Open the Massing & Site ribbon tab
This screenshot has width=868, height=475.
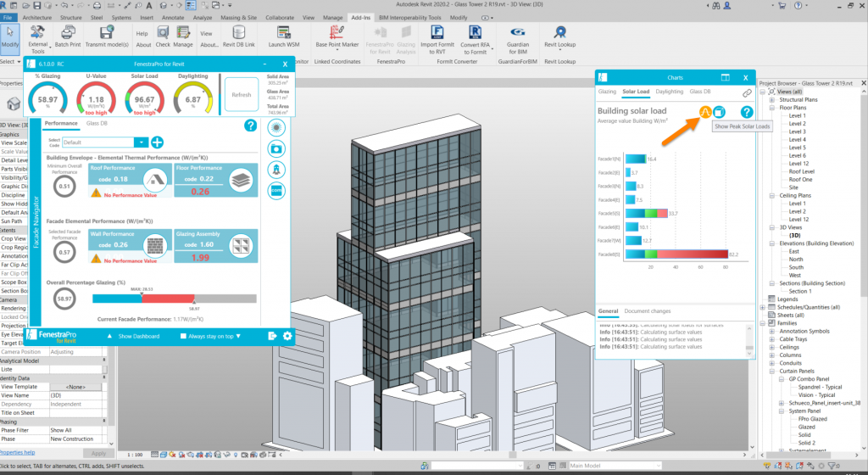tap(238, 18)
